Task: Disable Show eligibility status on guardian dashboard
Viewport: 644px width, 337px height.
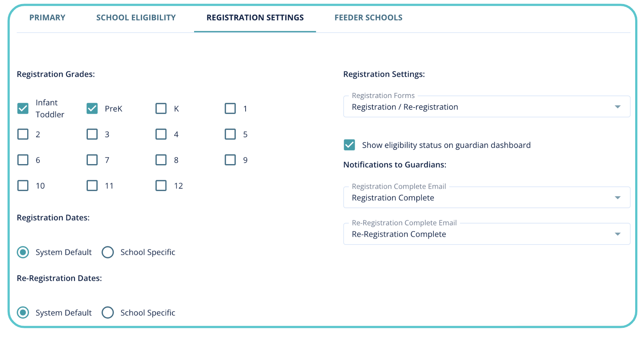Action: click(349, 145)
